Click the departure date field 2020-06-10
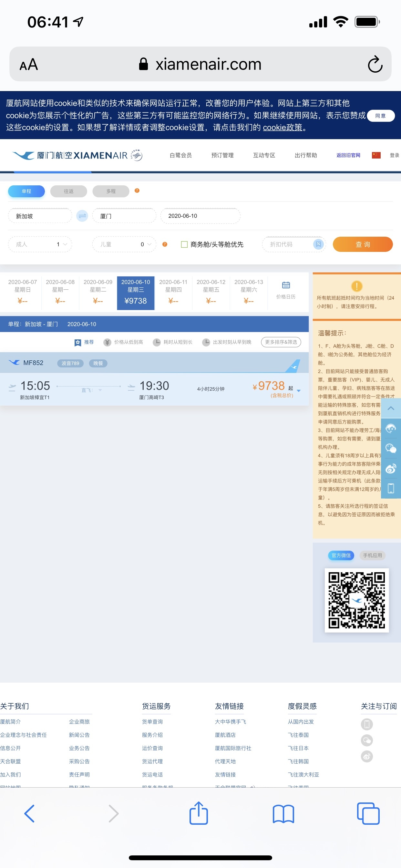 tap(200, 216)
